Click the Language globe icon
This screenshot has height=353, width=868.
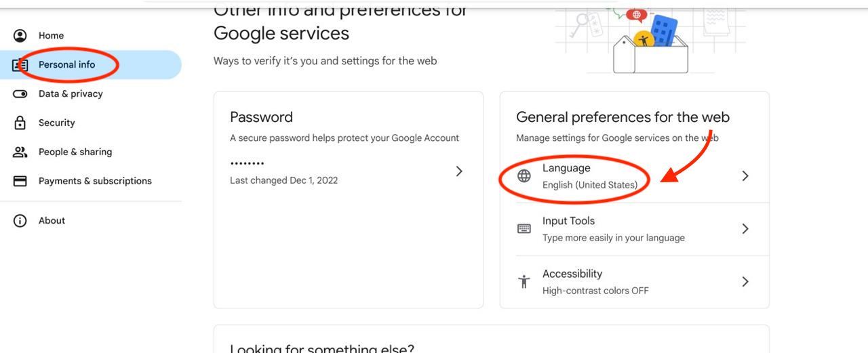click(x=524, y=176)
